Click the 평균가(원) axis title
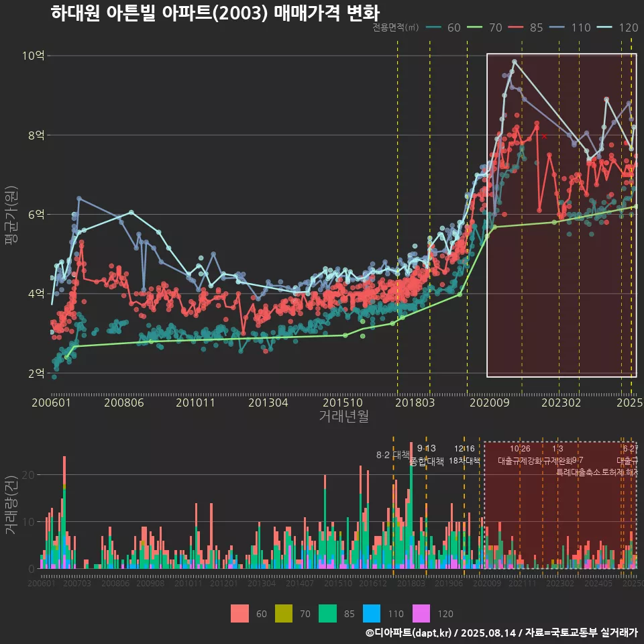Screen dimensions: 644x644 11,215
